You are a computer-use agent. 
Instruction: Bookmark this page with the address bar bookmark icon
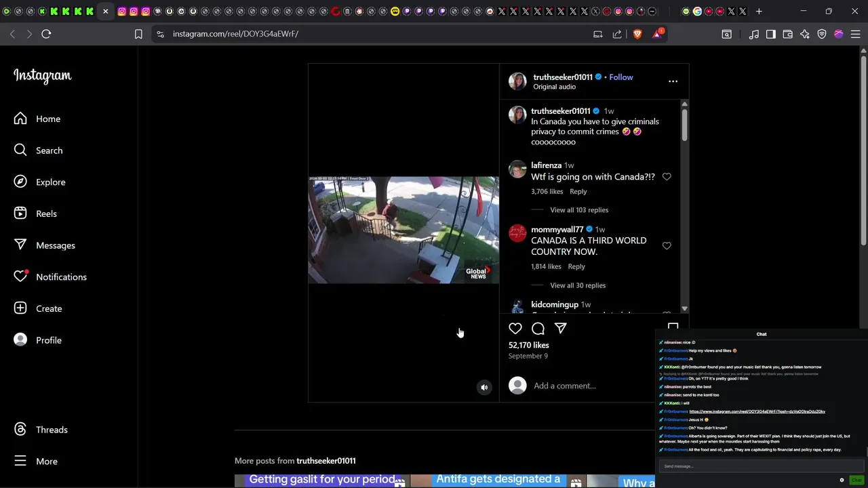pos(138,34)
